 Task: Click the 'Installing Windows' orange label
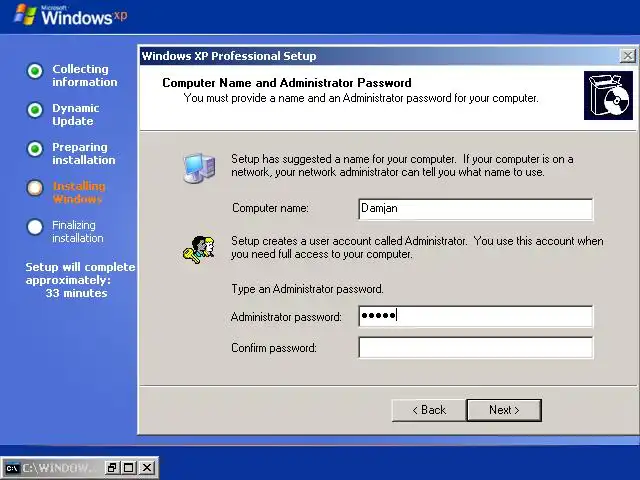pos(79,193)
